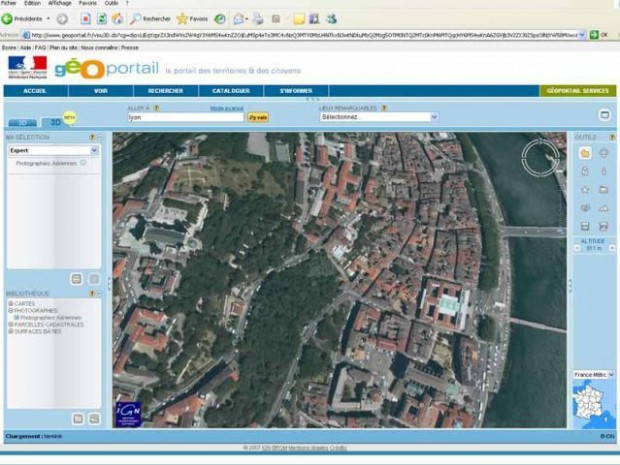620x465 pixels.
Task: Open the ACCUEIL navigation tab
Action: 35,91
